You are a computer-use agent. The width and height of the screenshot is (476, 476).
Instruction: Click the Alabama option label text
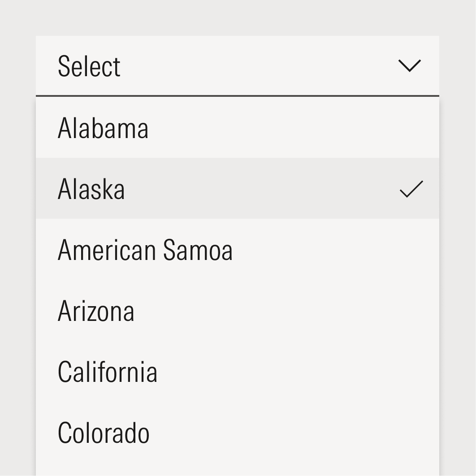tap(103, 128)
